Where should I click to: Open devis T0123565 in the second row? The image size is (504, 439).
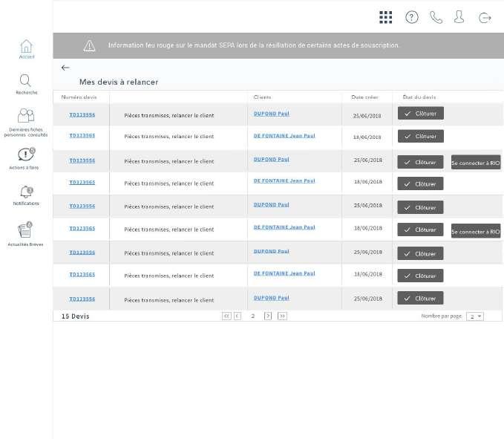point(82,135)
